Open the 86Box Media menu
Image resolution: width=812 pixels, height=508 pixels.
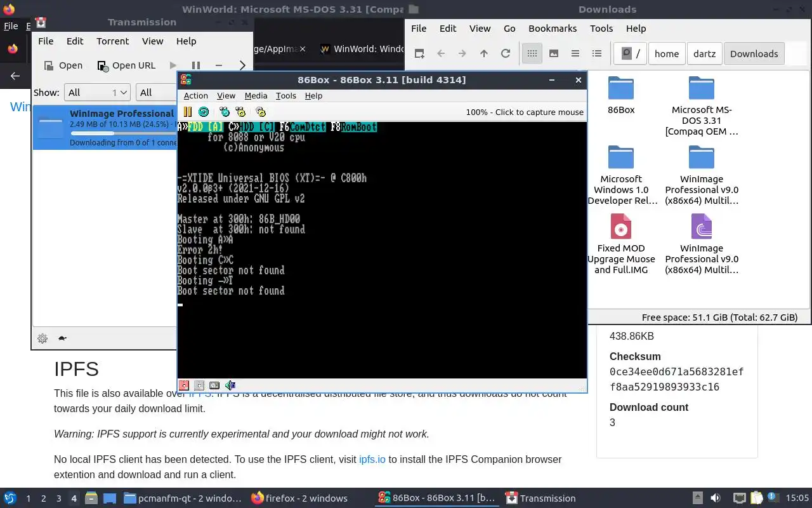click(256, 95)
